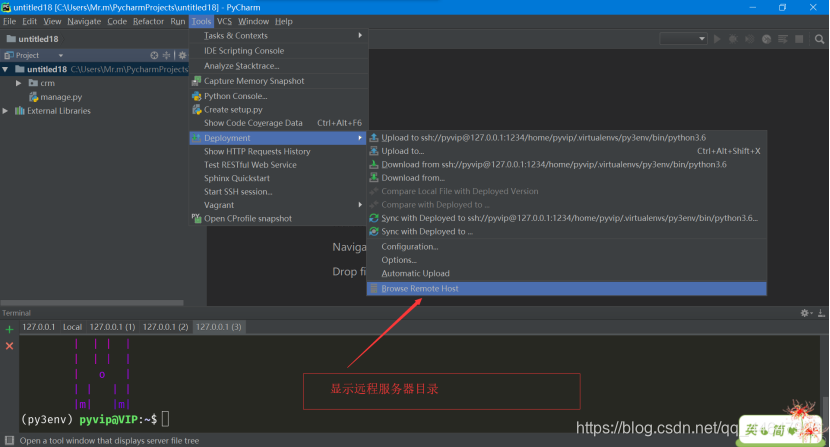Hide the Terminal panel with download-arrow icon

click(821, 313)
